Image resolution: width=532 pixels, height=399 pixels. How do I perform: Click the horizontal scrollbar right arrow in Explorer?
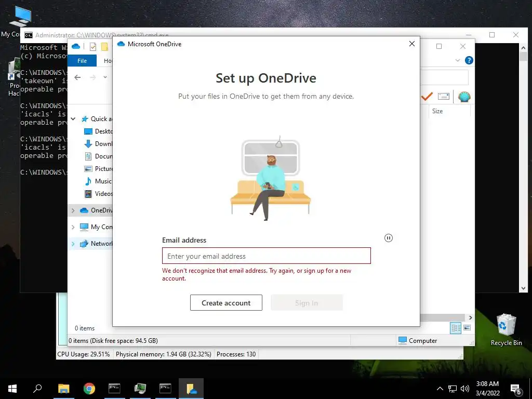click(471, 317)
